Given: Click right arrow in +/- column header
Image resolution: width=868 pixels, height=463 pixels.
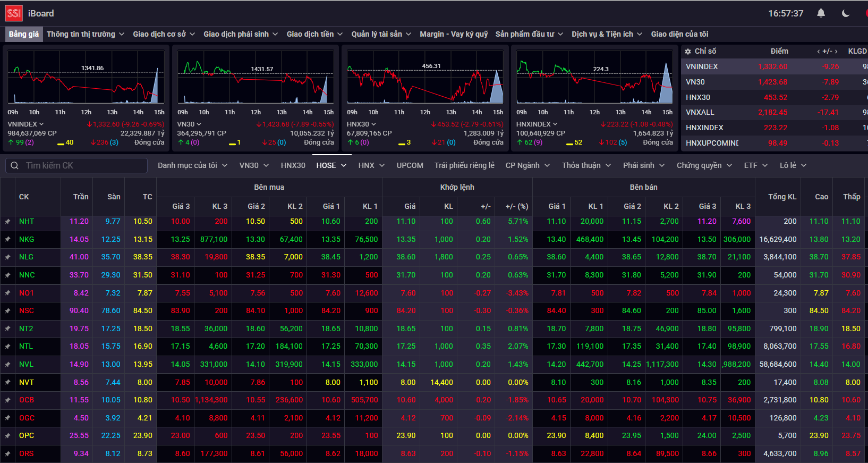Looking at the screenshot, I should pyautogui.click(x=836, y=52).
